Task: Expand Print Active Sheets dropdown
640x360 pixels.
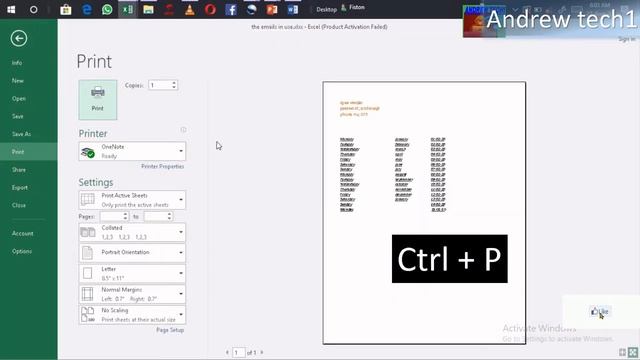Action: [132, 200]
